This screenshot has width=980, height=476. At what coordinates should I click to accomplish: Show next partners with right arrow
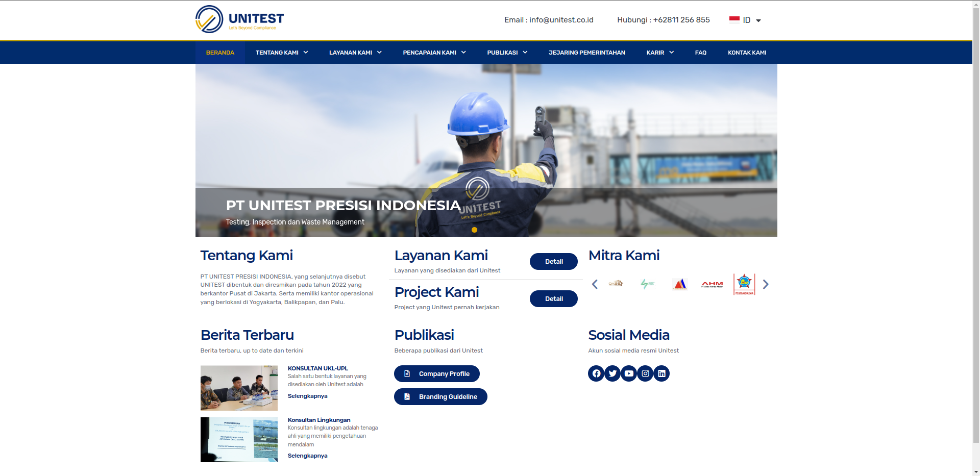(765, 284)
